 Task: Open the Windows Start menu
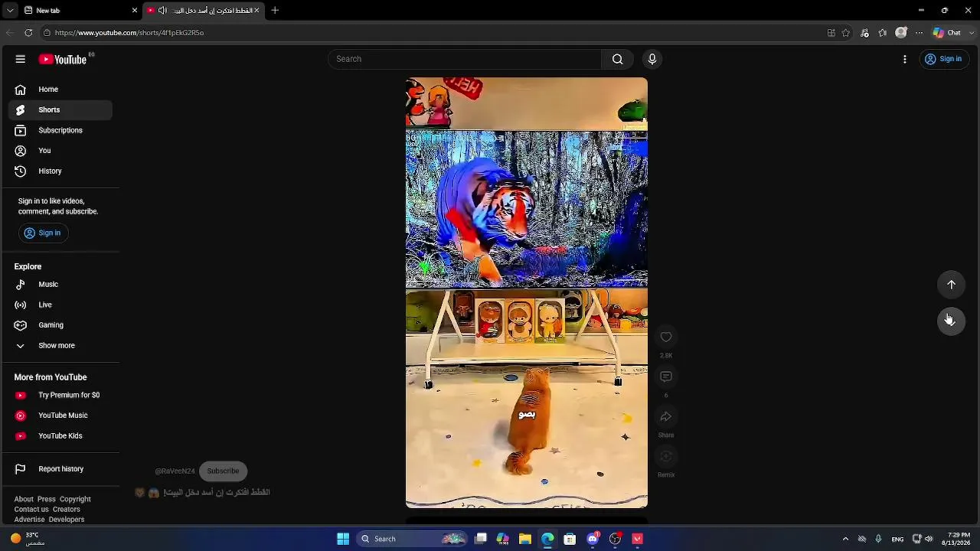click(x=343, y=539)
